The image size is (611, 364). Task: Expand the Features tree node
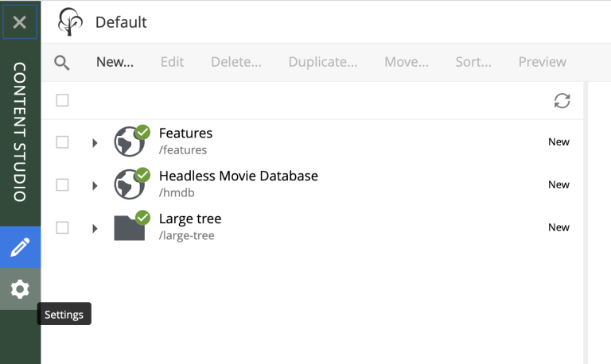pos(95,143)
